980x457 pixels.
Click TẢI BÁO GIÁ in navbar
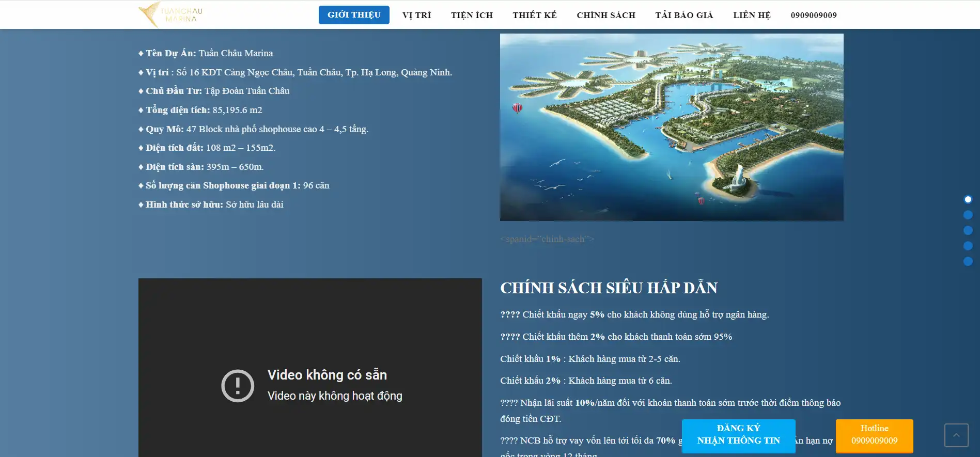click(684, 15)
